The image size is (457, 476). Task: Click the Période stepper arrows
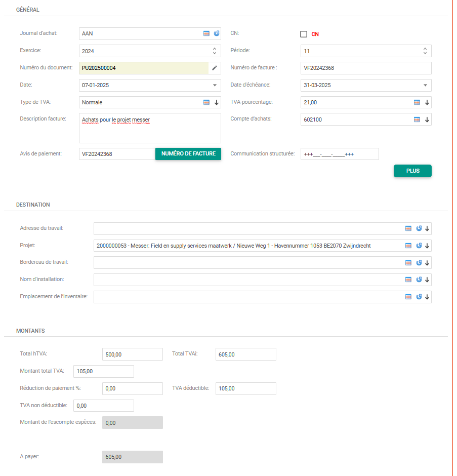(x=425, y=51)
